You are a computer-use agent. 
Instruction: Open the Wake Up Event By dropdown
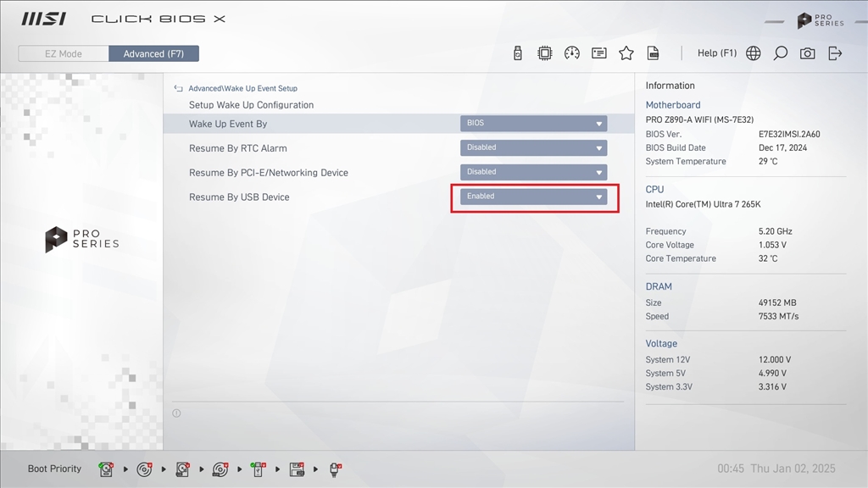[x=534, y=124]
